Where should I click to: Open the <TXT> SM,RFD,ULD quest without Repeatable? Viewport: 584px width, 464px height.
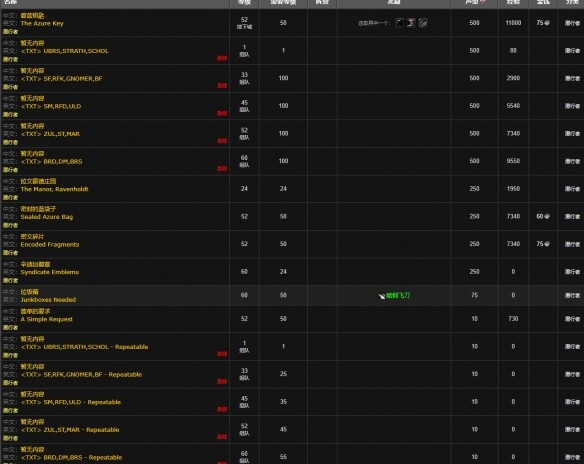pos(51,106)
